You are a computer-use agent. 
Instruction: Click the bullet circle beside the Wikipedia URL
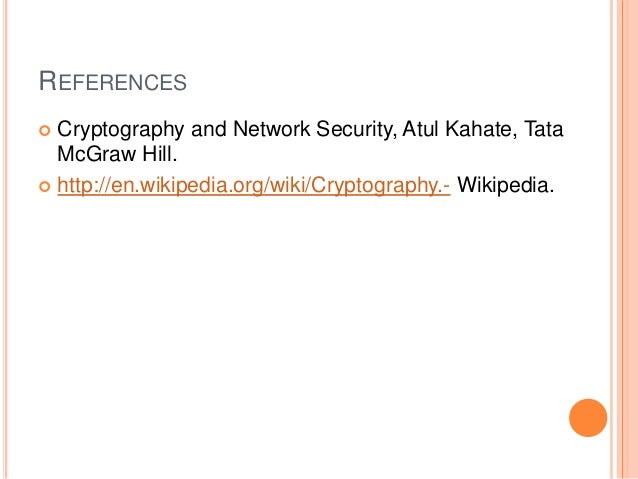(x=44, y=186)
